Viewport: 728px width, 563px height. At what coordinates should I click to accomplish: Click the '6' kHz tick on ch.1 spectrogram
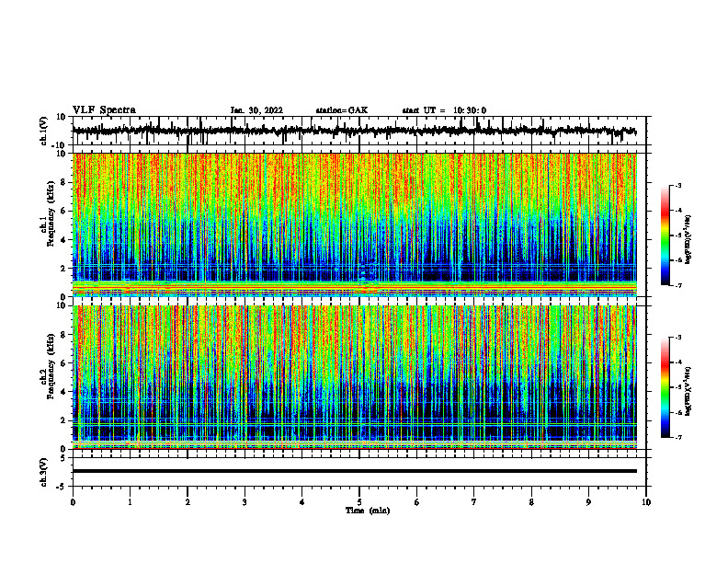[x=63, y=211]
